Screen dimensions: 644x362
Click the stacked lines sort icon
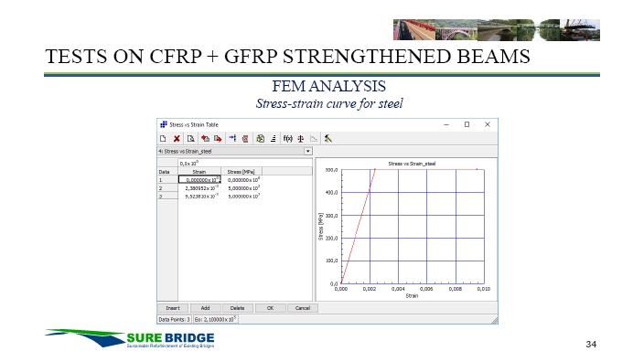(274, 139)
